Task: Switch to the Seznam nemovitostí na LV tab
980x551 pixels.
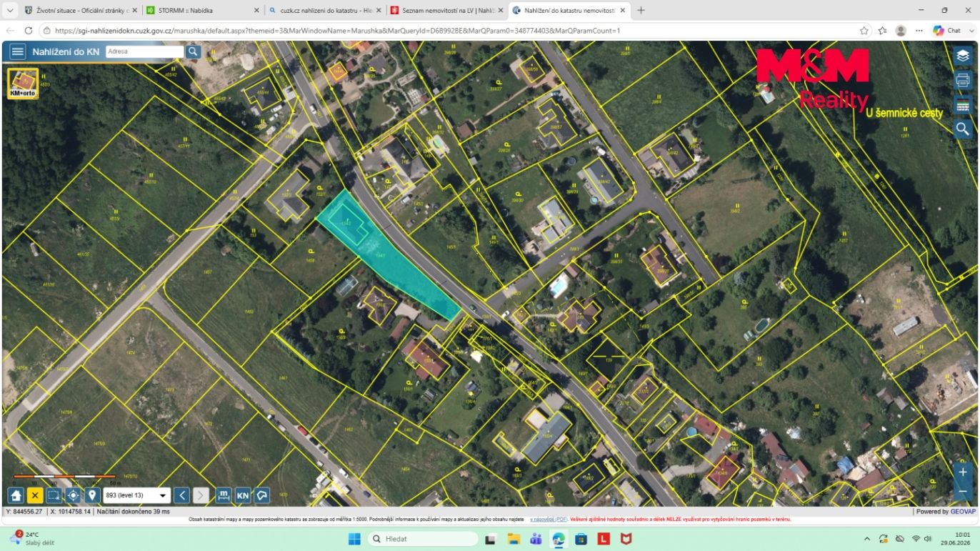Action: point(446,11)
